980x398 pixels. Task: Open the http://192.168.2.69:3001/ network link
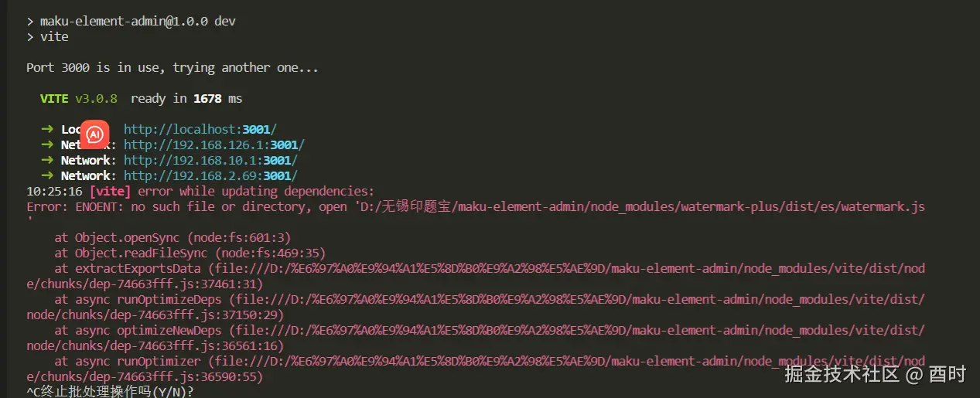pos(210,176)
